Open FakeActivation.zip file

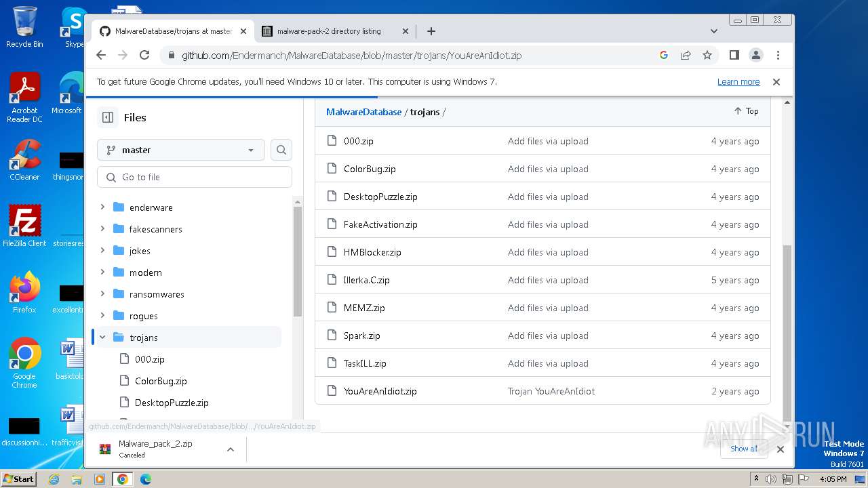(x=380, y=224)
